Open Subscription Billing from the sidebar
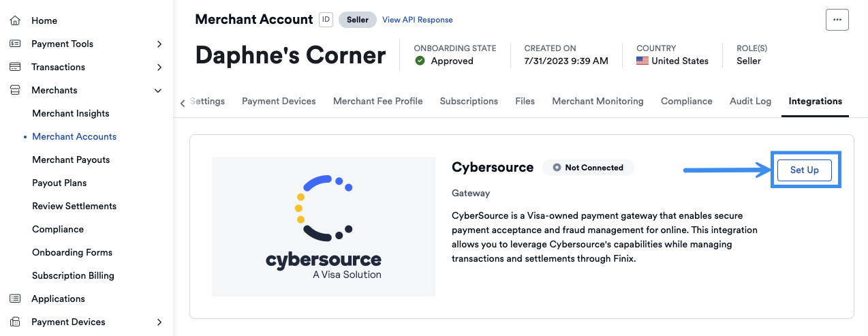Image resolution: width=868 pixels, height=336 pixels. 73,275
